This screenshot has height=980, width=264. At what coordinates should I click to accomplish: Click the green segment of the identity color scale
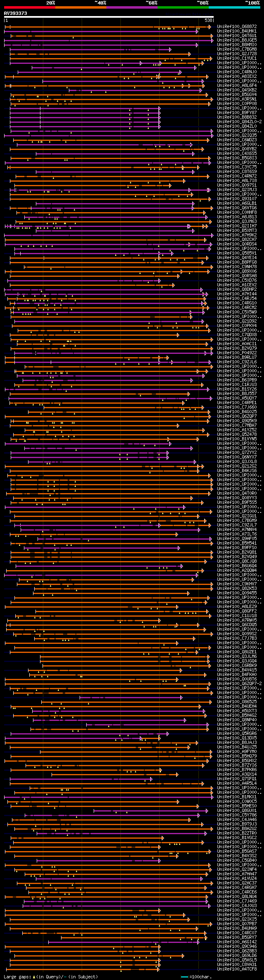183,7
